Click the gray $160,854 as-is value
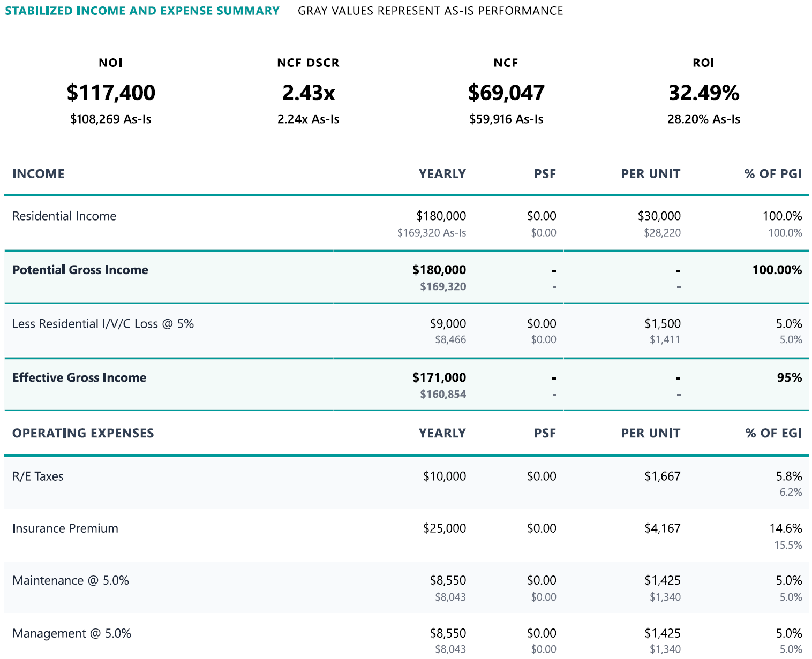Screen dimensions: 812x659 pos(443,394)
